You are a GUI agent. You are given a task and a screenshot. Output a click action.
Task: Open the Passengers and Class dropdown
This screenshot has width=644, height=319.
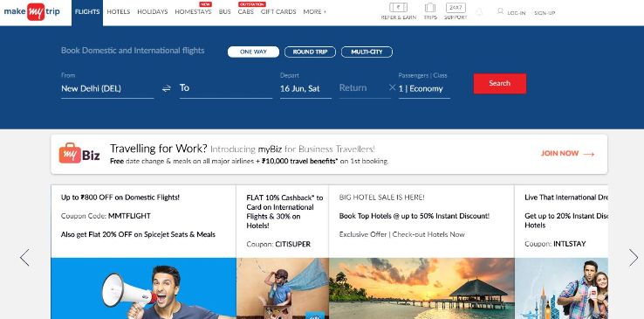(424, 88)
